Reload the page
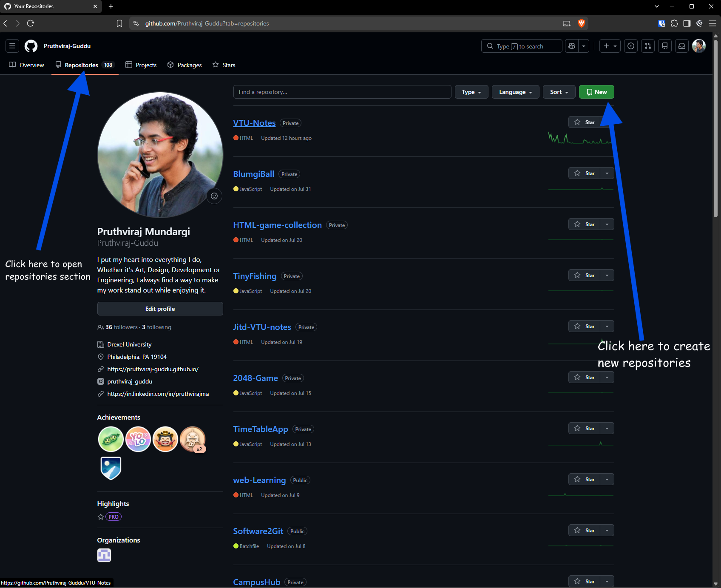The width and height of the screenshot is (721, 588). pos(31,23)
